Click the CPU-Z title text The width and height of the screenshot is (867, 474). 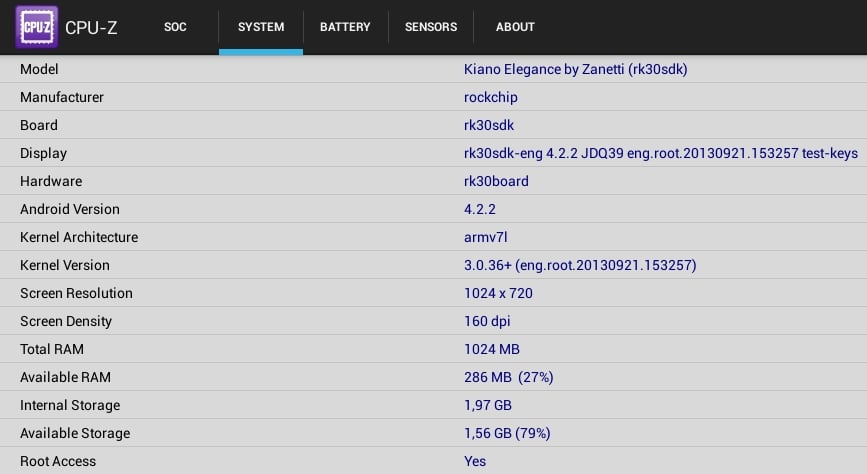coord(91,27)
